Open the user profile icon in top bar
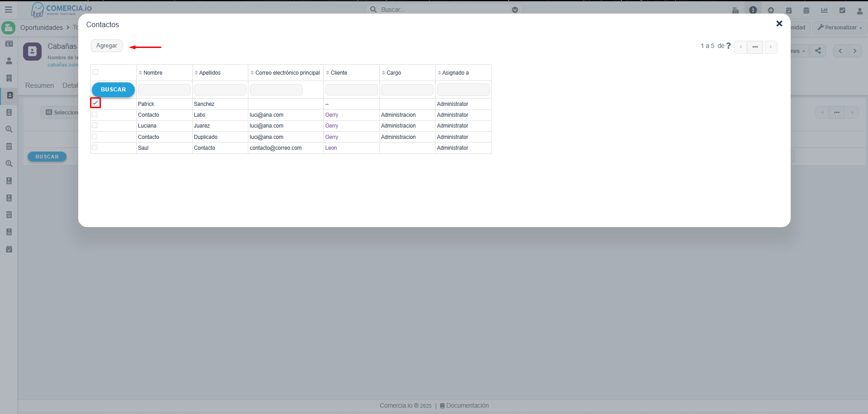Image resolution: width=868 pixels, height=414 pixels. (859, 10)
